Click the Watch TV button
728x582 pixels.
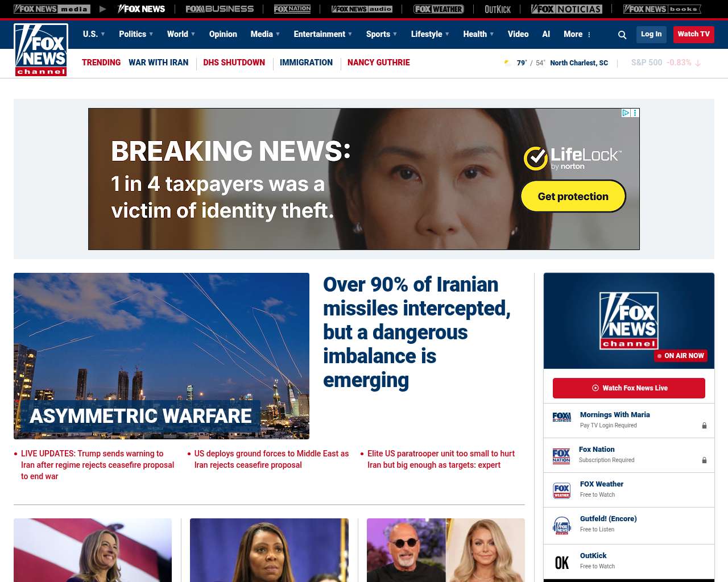pos(694,34)
